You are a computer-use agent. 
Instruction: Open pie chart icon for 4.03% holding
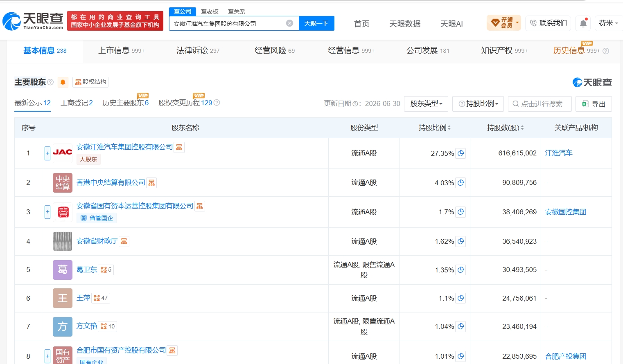tap(461, 183)
